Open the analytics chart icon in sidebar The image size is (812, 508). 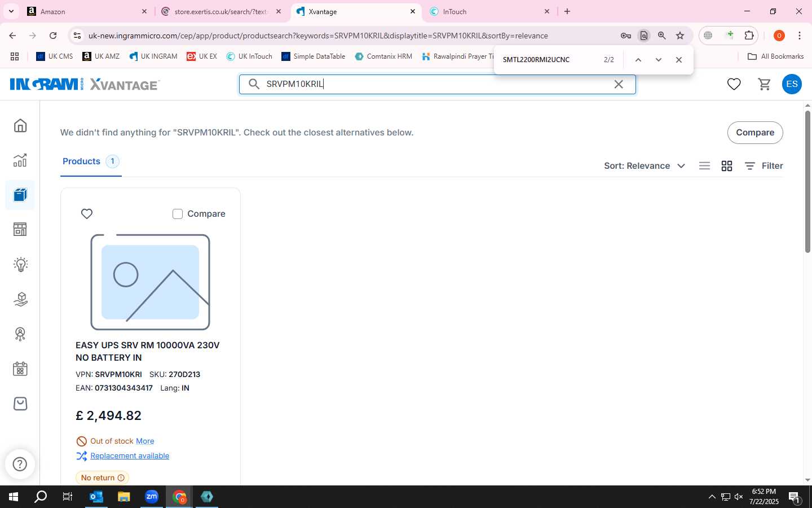(20, 160)
